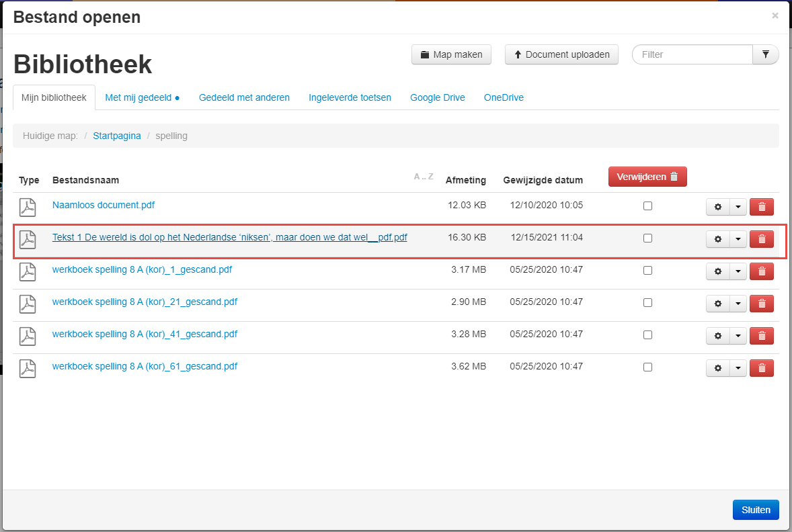Open the Ingeleverde toetsen tab
This screenshot has height=532, width=792.
[x=350, y=97]
